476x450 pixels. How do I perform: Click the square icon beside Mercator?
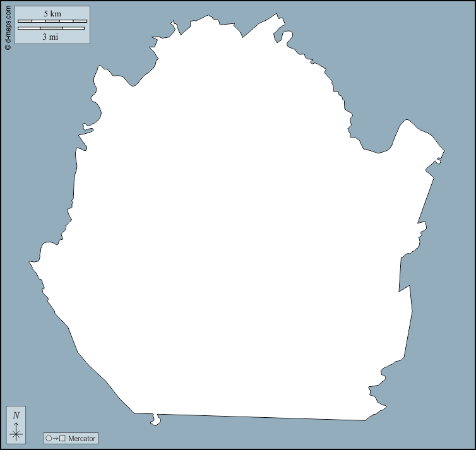point(62,438)
